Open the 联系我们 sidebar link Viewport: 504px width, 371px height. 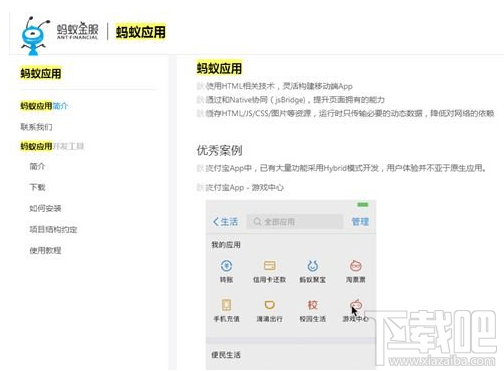coord(36,127)
